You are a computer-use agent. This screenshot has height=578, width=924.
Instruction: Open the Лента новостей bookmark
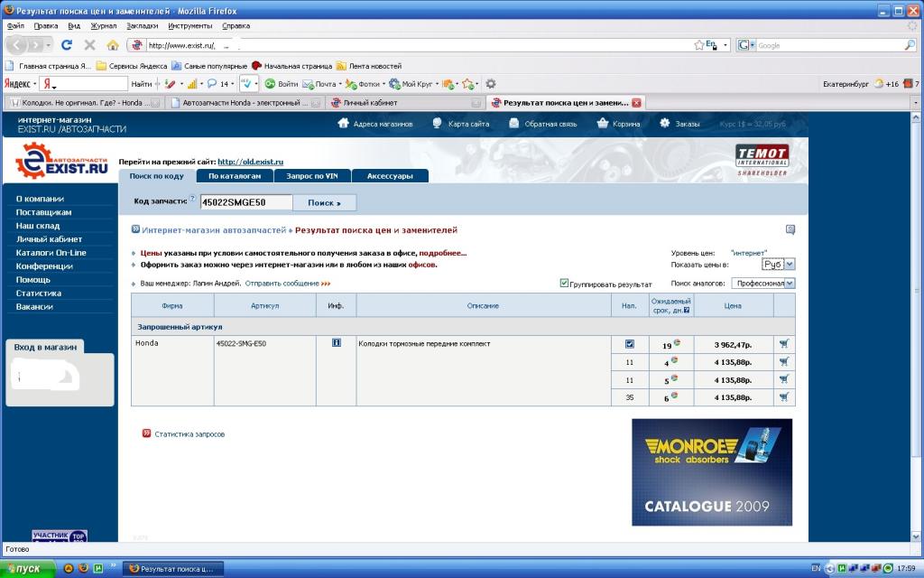[369, 66]
